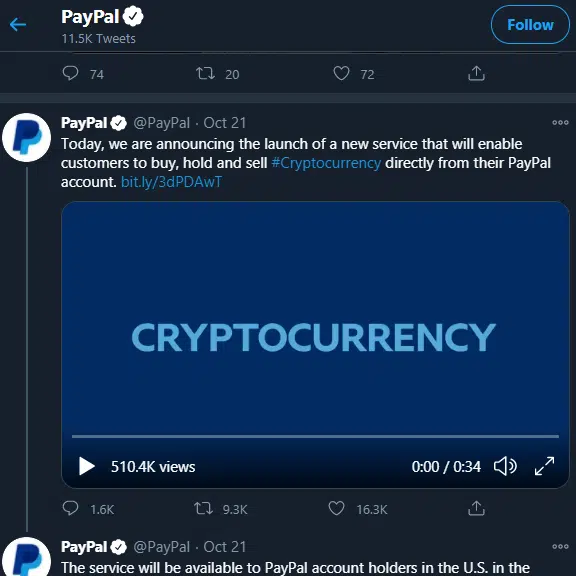Open PayPal profile picture on first tweet
This screenshot has width=576, height=576.
[26, 138]
